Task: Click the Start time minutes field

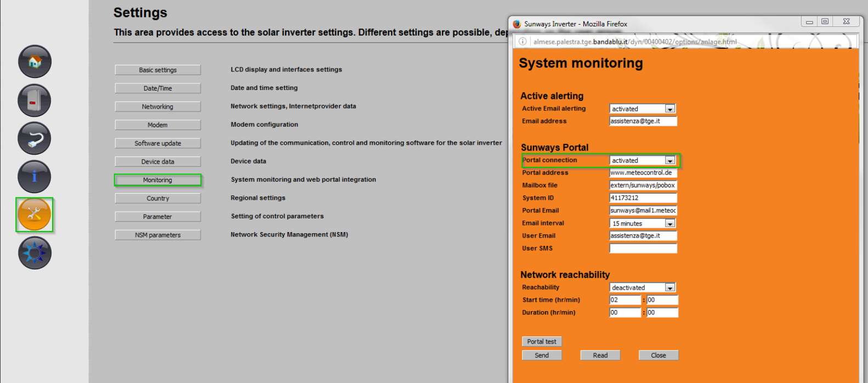Action: coord(662,300)
